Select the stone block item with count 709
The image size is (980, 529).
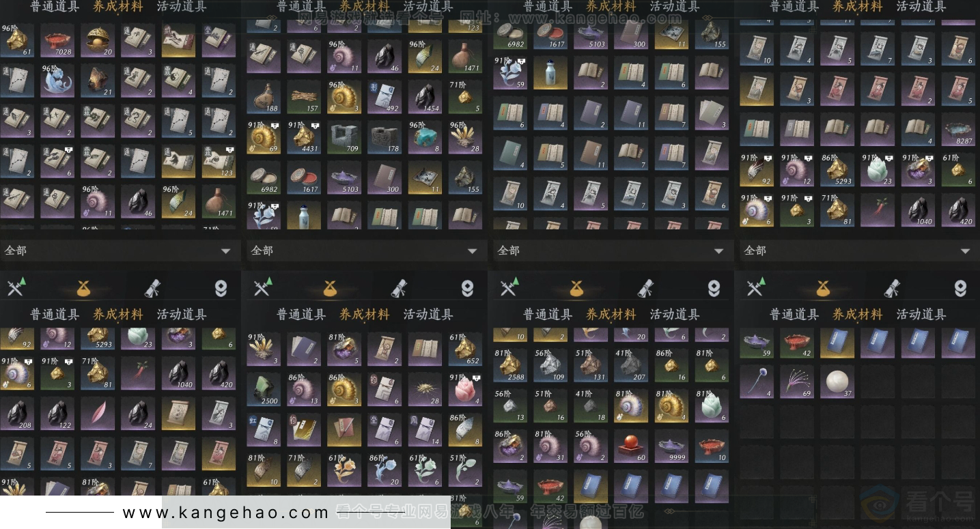pyautogui.click(x=344, y=138)
